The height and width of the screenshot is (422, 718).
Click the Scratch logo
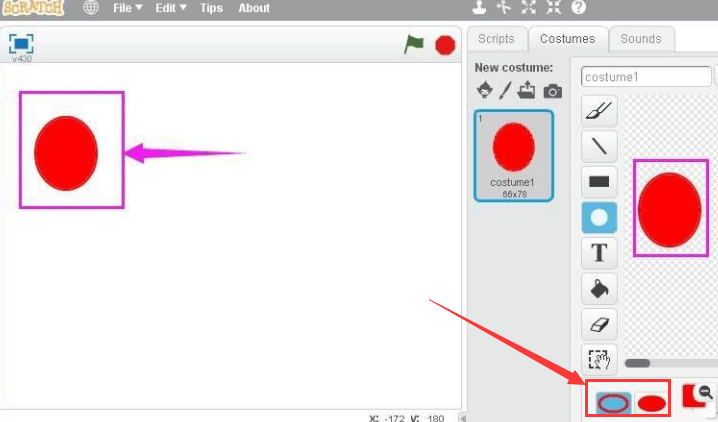click(x=33, y=7)
